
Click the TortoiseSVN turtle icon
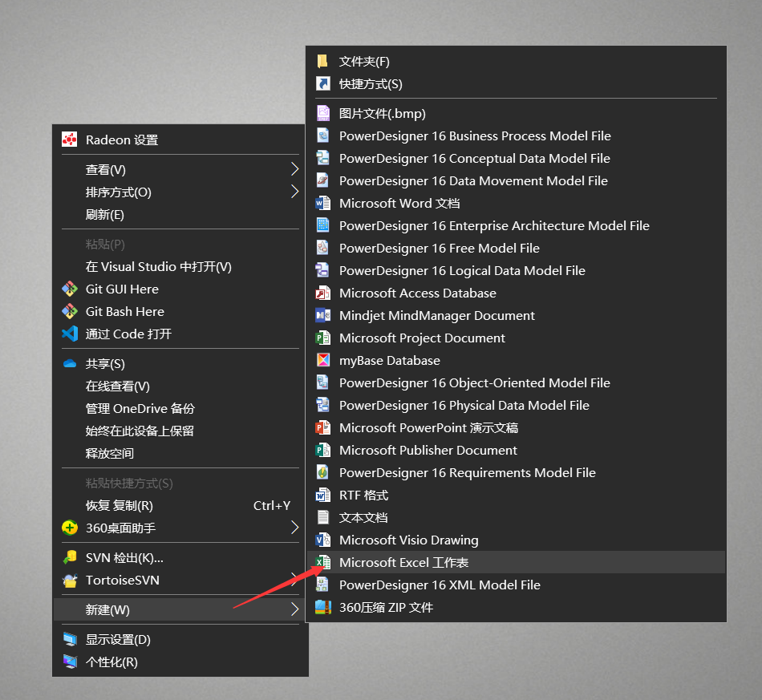coord(70,580)
